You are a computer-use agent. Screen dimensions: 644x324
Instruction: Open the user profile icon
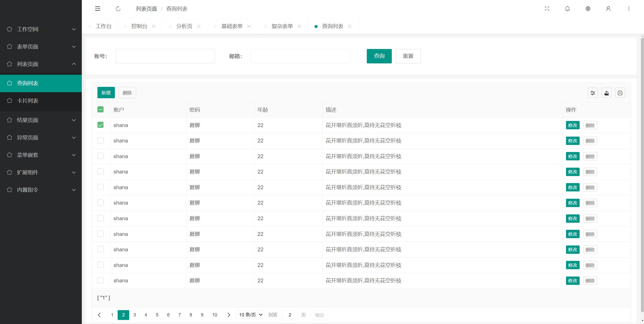pyautogui.click(x=608, y=9)
